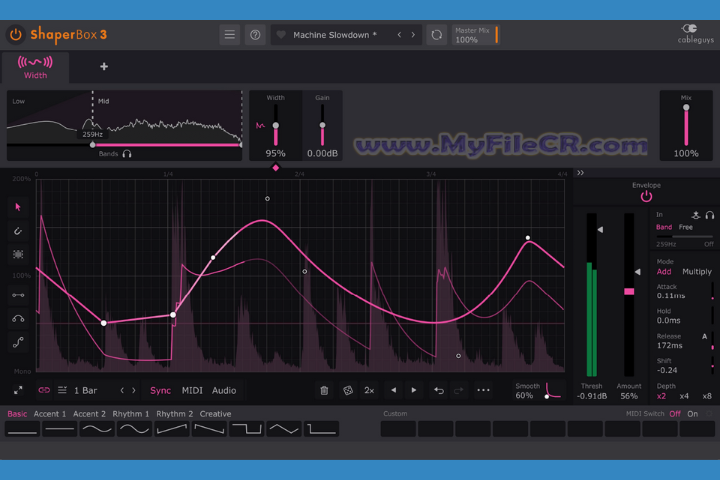
Task: Click the Cableguys logo
Action: coord(695,34)
